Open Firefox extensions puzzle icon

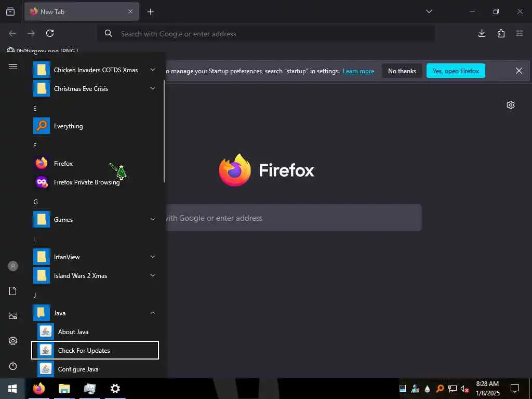pos(501,33)
